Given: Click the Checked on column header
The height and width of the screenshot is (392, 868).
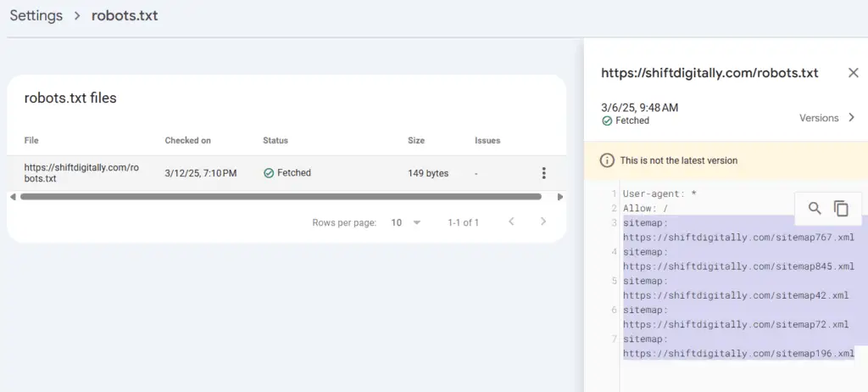Looking at the screenshot, I should 187,140.
